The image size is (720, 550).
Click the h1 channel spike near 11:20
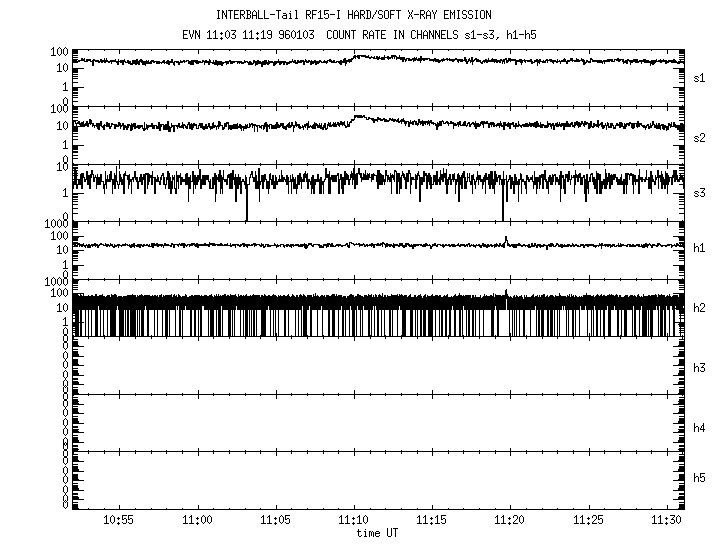506,240
